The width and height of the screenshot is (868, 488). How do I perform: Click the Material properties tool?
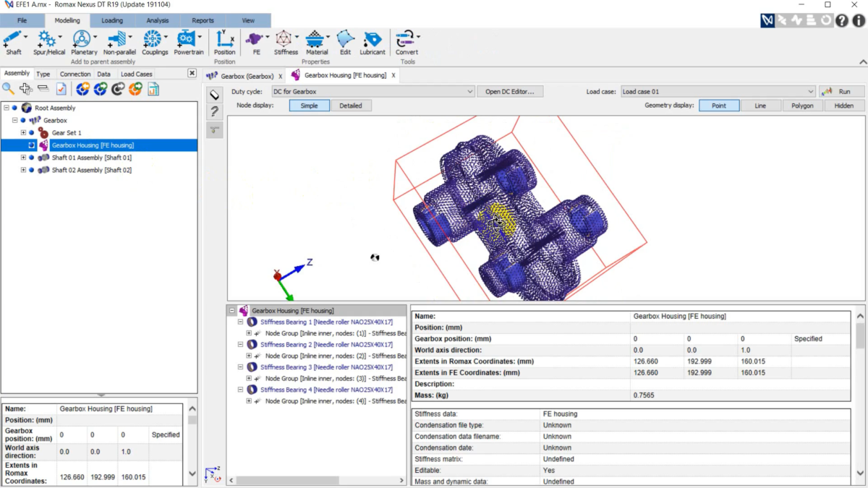pyautogui.click(x=317, y=42)
